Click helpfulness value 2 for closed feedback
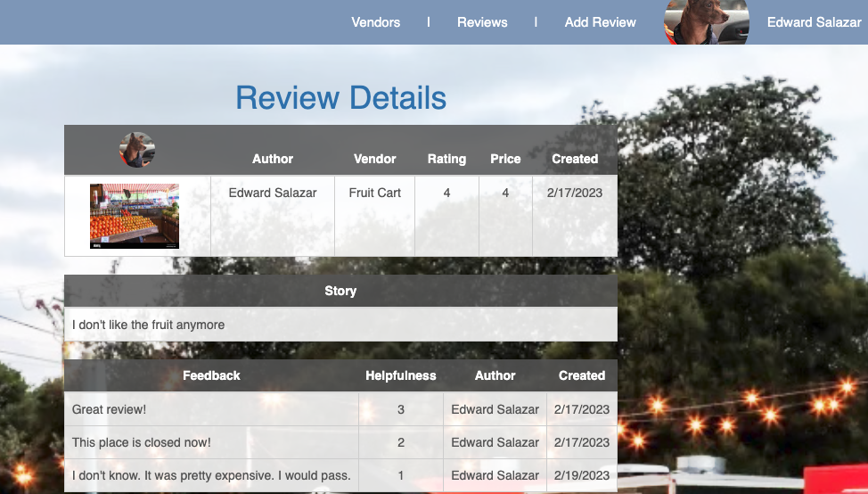 (401, 442)
